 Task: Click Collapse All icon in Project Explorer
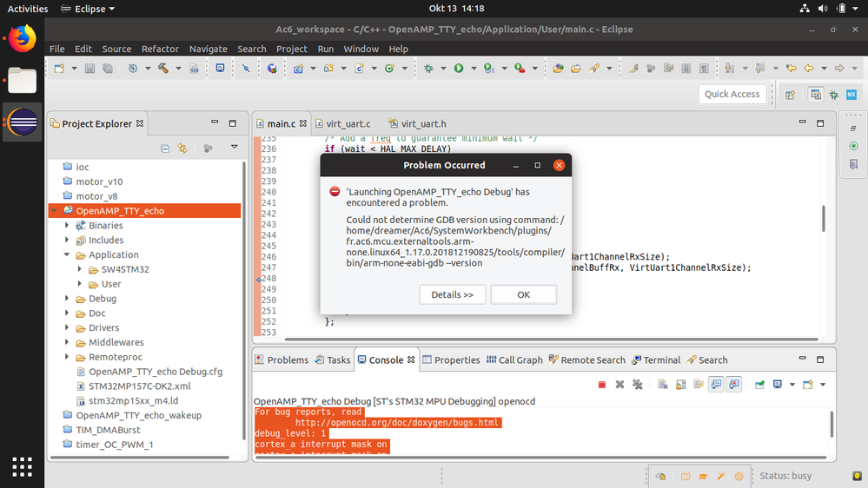pos(165,148)
